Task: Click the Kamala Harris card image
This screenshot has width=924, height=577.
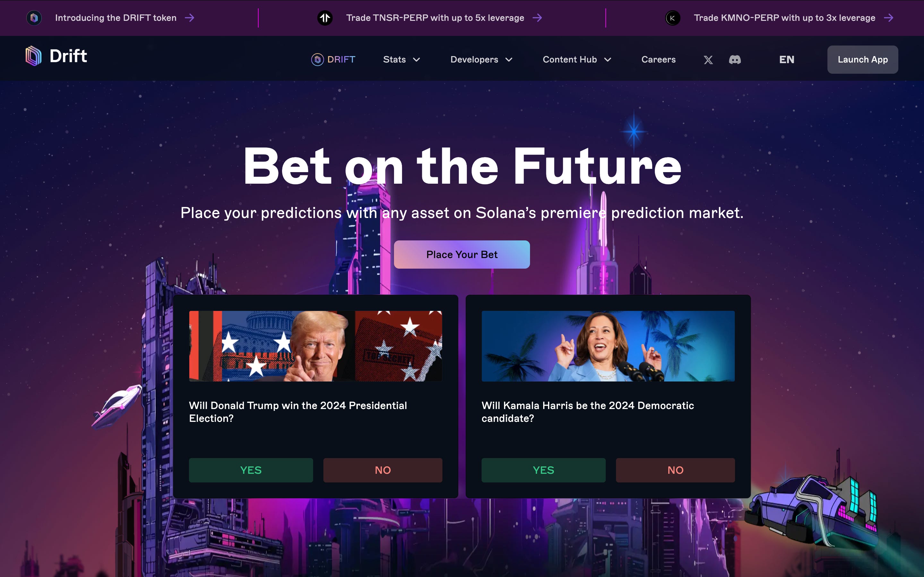Action: [608, 346]
